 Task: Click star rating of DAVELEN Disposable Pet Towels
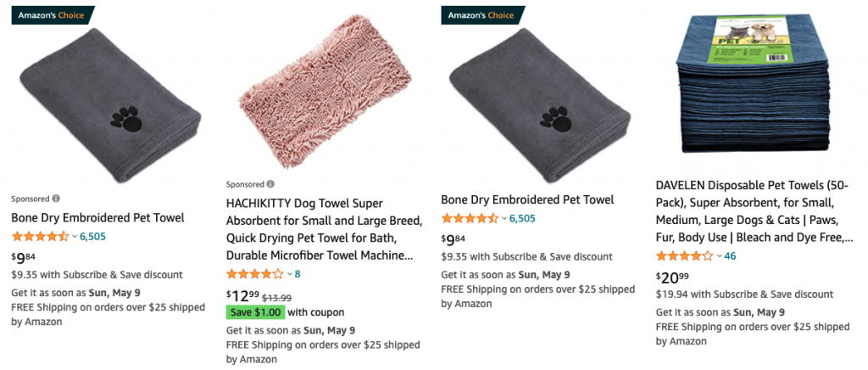685,255
